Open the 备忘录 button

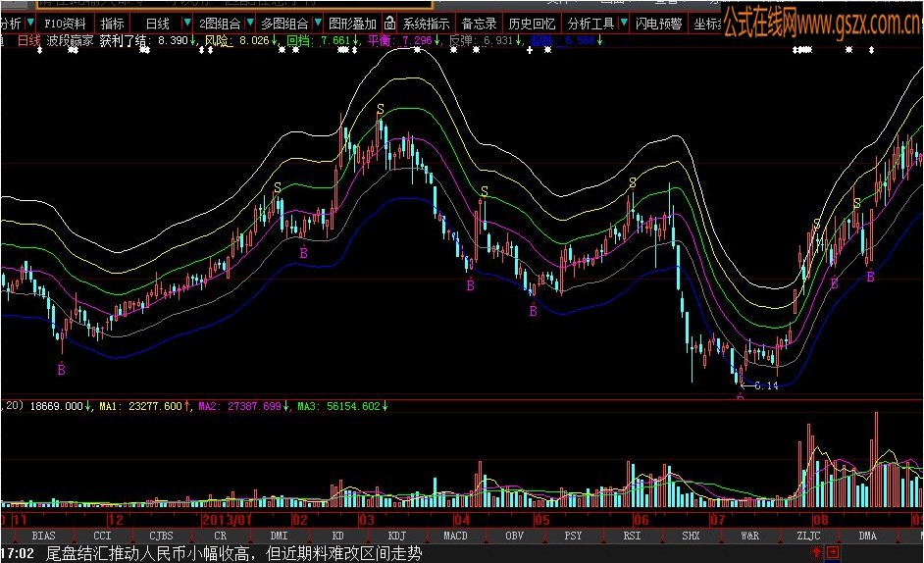(479, 24)
